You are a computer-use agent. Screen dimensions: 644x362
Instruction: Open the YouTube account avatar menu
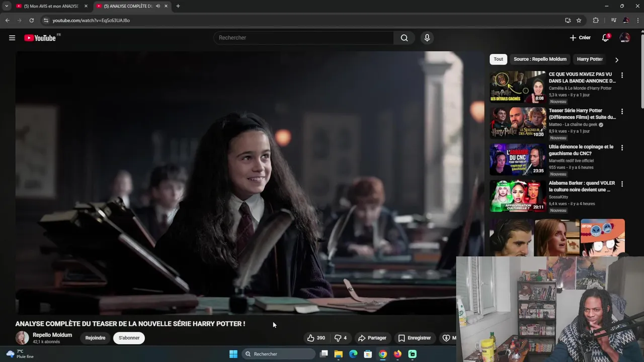(x=625, y=38)
